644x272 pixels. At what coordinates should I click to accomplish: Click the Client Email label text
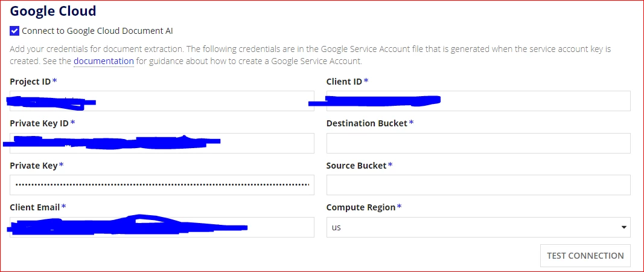[35, 207]
